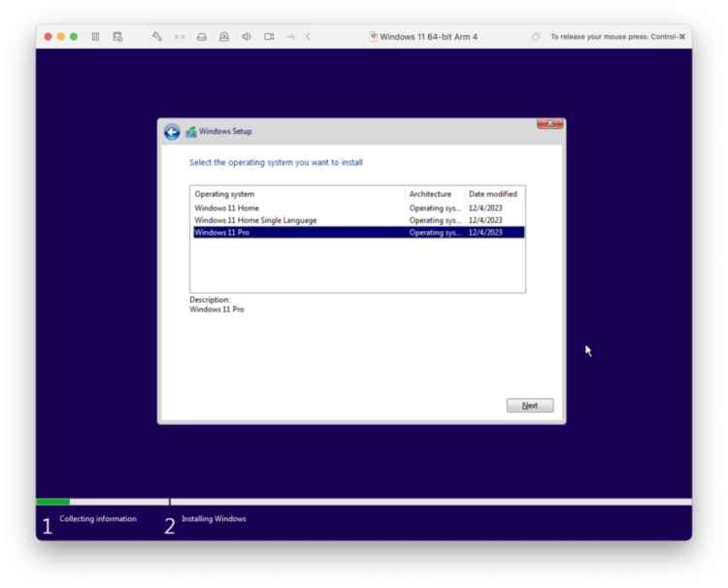This screenshot has width=728, height=588.
Task: Click the macOS green full-screen button
Action: tap(74, 37)
